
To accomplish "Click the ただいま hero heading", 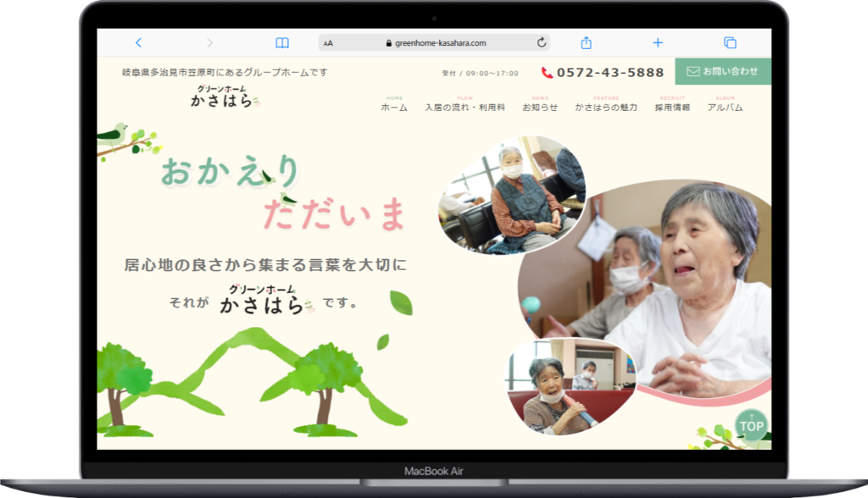I will [x=334, y=214].
